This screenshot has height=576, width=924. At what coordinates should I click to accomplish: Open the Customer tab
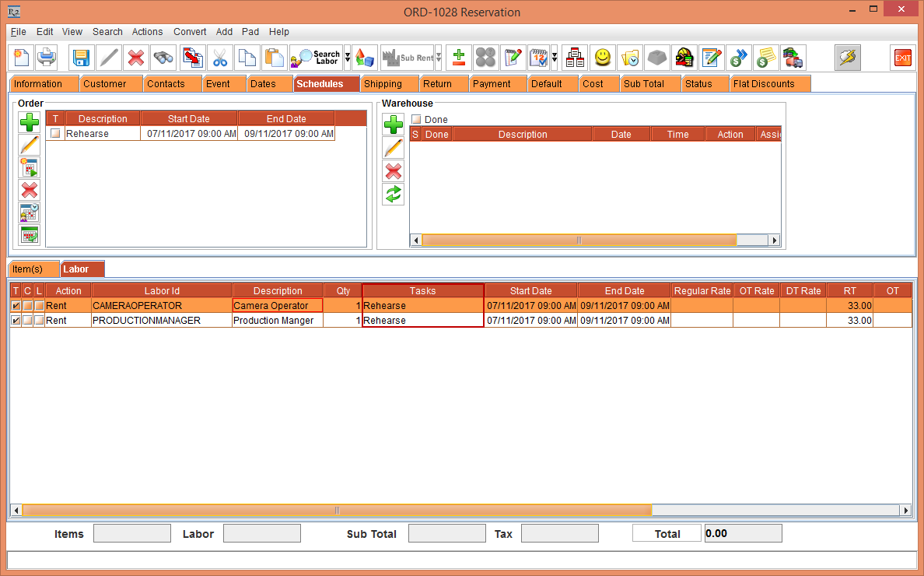pyautogui.click(x=110, y=84)
